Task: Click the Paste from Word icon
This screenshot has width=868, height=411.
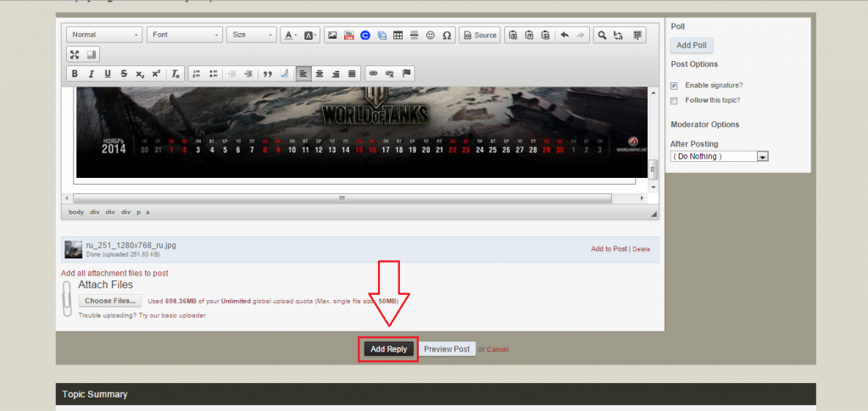Action: pos(546,35)
